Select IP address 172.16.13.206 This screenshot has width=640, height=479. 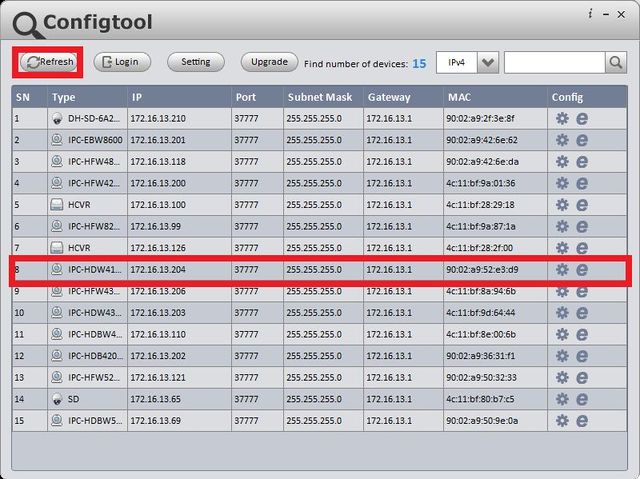point(158,291)
